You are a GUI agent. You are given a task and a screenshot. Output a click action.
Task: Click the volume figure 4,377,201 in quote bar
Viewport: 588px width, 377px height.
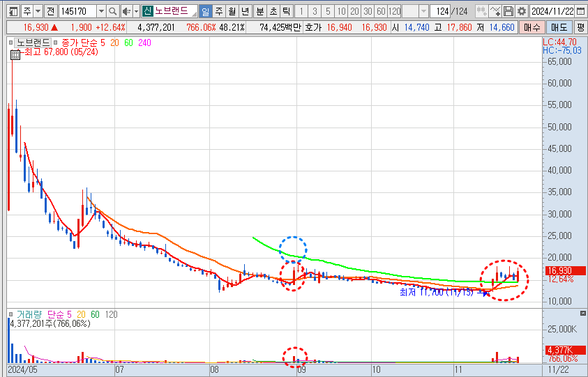tap(156, 27)
